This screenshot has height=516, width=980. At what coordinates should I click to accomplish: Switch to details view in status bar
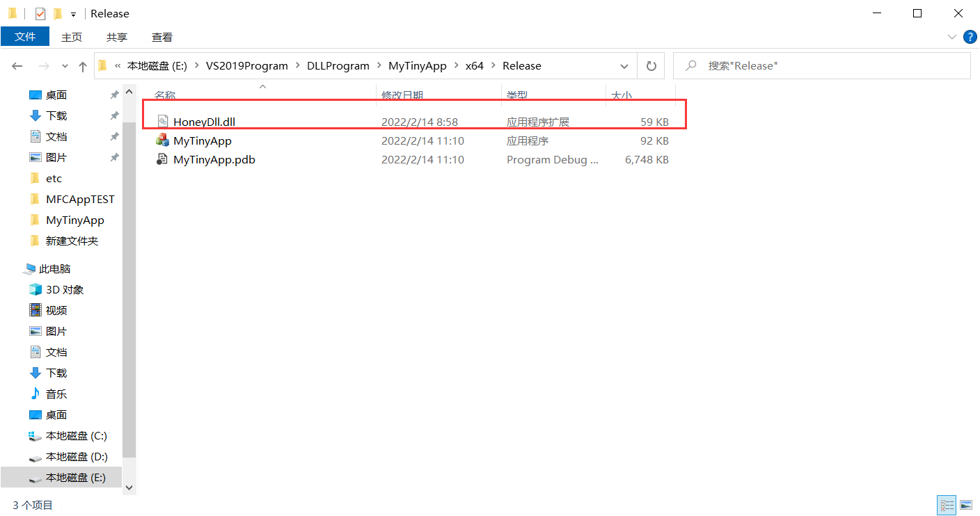[x=947, y=505]
